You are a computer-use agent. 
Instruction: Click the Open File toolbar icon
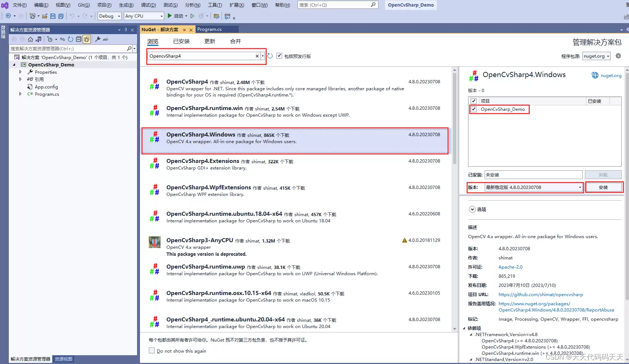tap(45, 16)
